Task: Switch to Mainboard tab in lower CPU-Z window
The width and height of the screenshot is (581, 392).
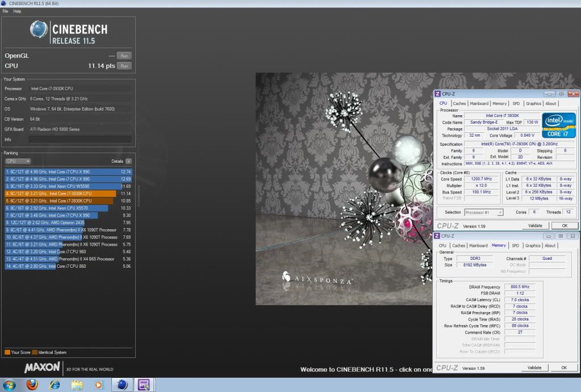Action: [478, 246]
